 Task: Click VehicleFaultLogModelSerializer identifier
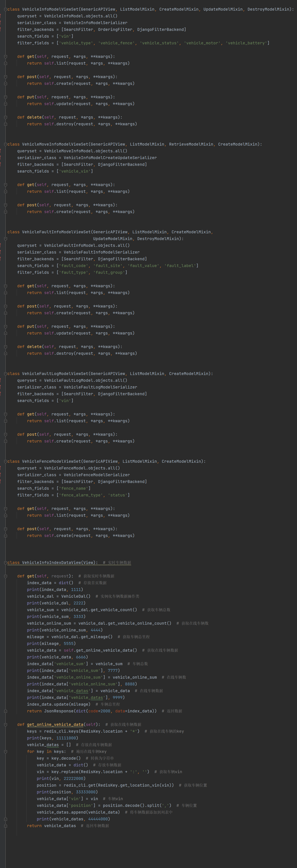100,387
